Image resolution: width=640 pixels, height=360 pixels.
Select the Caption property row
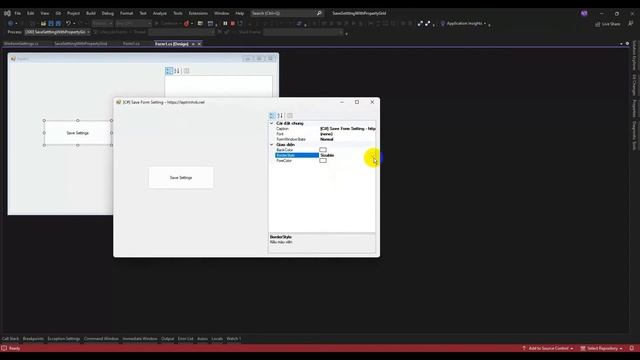[x=322, y=129]
